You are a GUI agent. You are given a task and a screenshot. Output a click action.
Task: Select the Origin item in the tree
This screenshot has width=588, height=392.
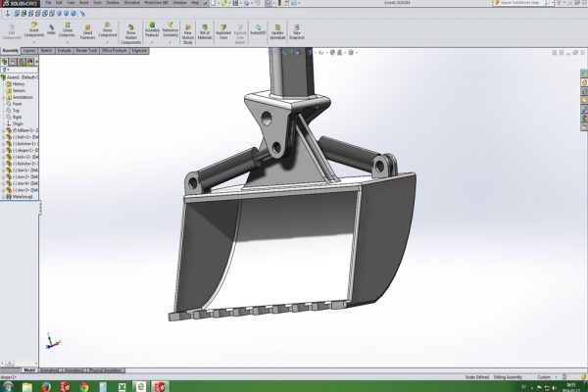(x=20, y=123)
